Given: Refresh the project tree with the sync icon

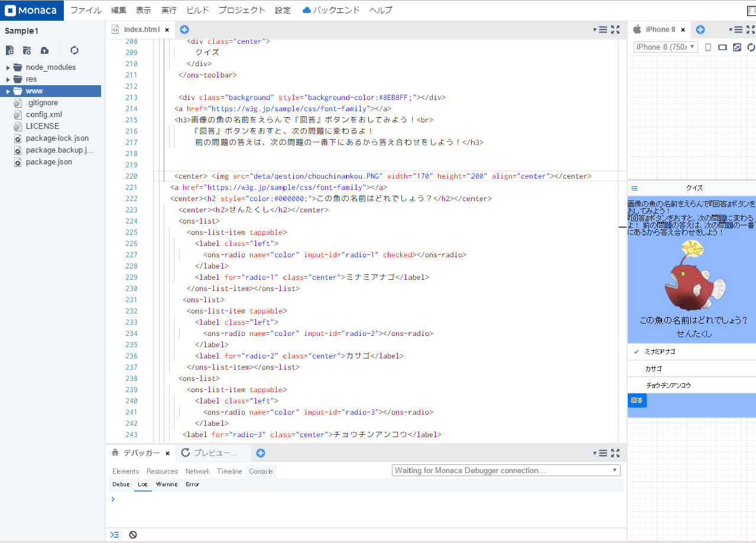Looking at the screenshot, I should point(74,50).
